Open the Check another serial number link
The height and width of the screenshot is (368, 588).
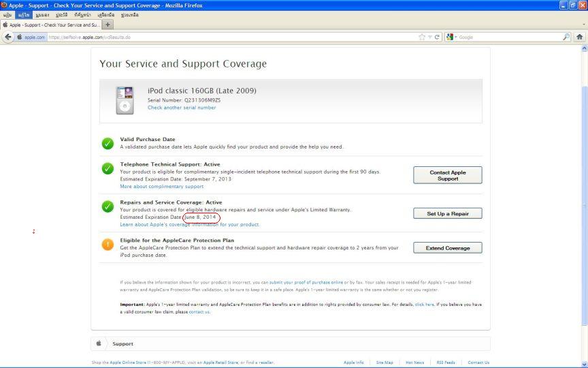pos(182,108)
